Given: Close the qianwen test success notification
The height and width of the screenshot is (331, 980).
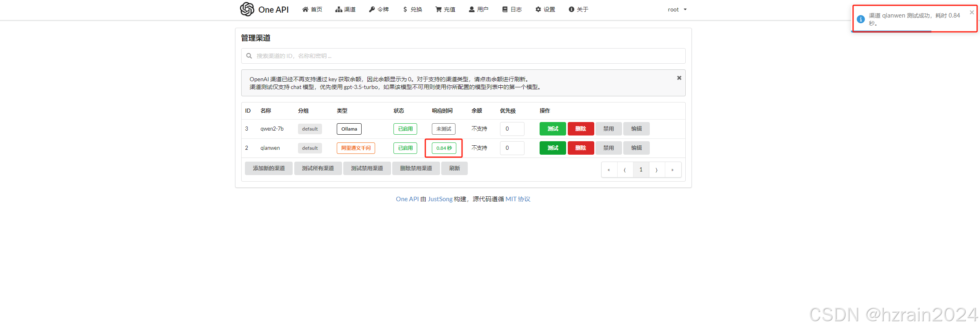Looking at the screenshot, I should click(x=972, y=12).
